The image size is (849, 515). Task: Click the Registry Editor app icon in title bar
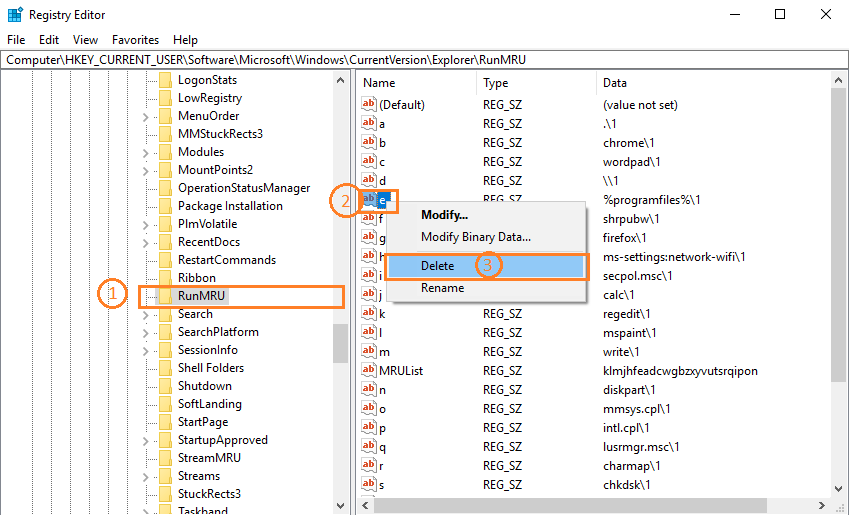point(15,15)
